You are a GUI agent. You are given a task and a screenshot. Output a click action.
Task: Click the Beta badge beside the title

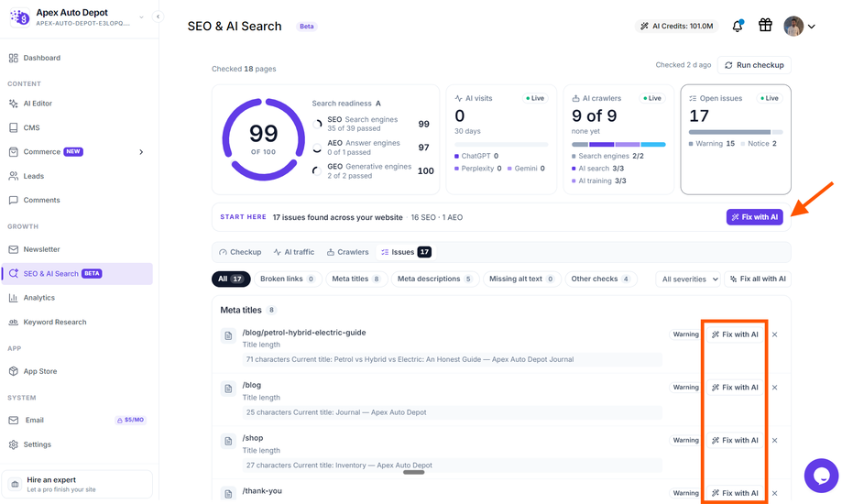click(x=307, y=27)
